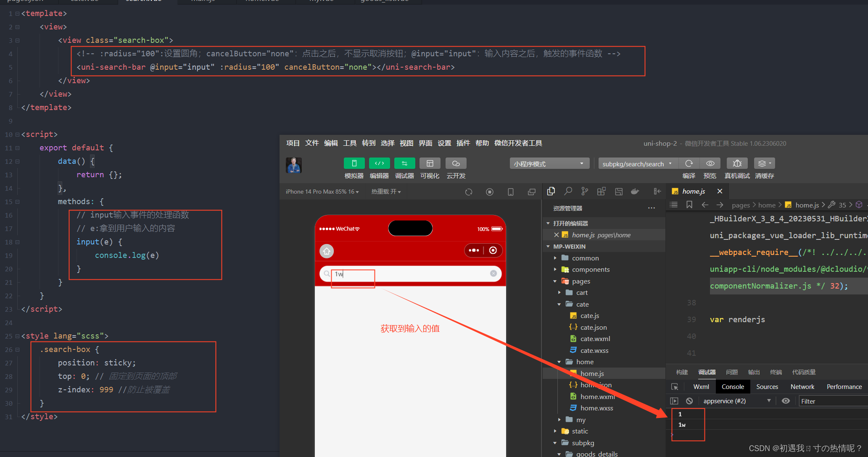Viewport: 868px width, 457px height.
Task: Click the detach simulator window icon
Action: [532, 192]
